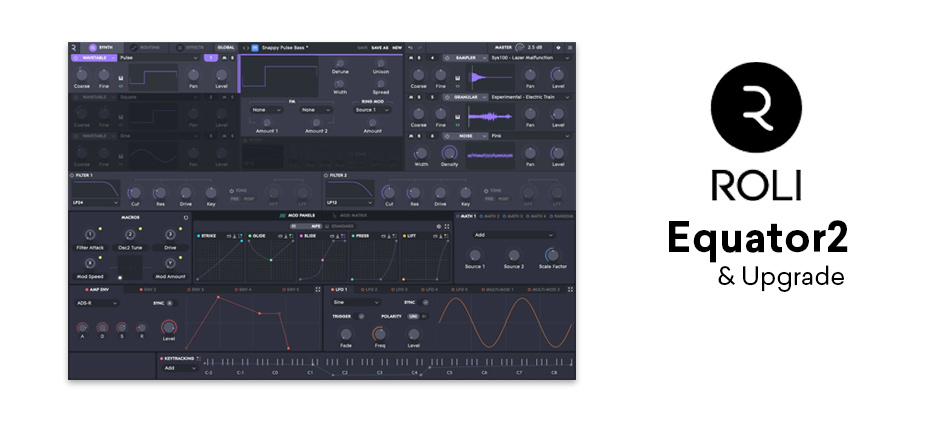Expand the mod panels with the fullscreen icon
This screenshot has height=426, width=950.
point(447,227)
